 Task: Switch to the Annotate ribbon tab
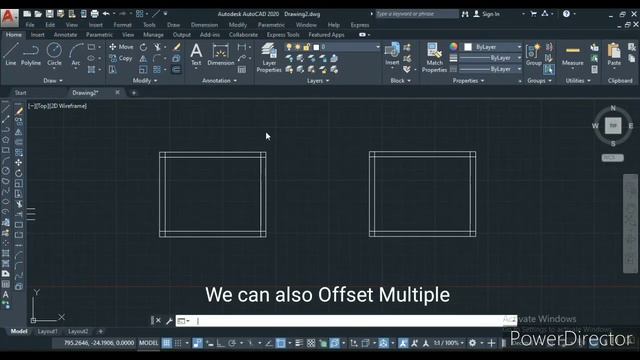(65, 35)
